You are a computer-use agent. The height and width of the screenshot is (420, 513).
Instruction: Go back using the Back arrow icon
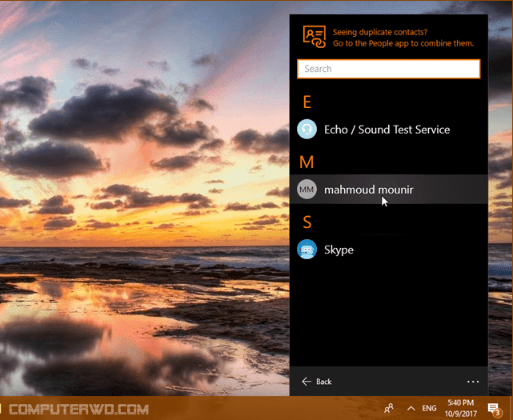coord(307,382)
